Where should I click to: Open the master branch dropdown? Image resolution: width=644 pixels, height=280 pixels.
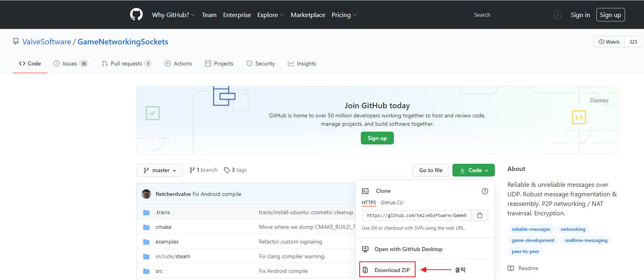[x=159, y=170]
